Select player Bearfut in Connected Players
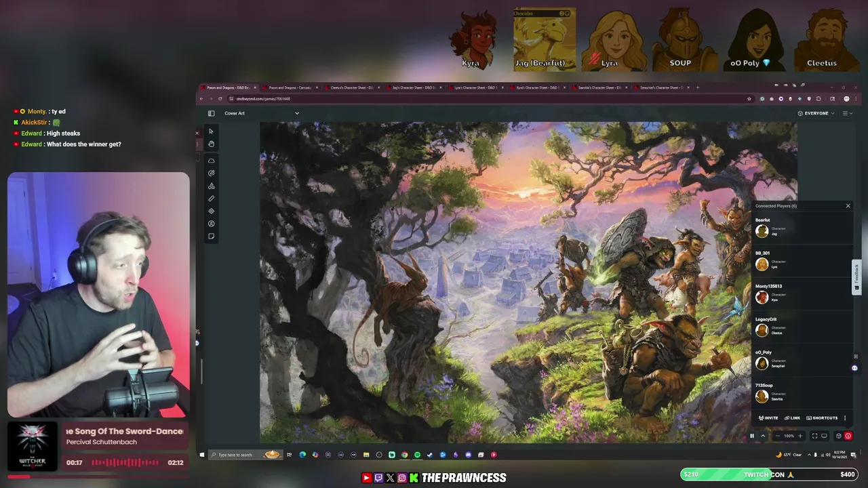This screenshot has width=868, height=488. [802, 227]
